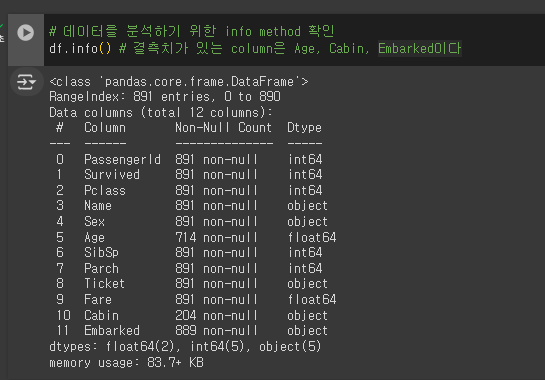
Task: Click the '204 non-null' value
Action: click(x=216, y=315)
